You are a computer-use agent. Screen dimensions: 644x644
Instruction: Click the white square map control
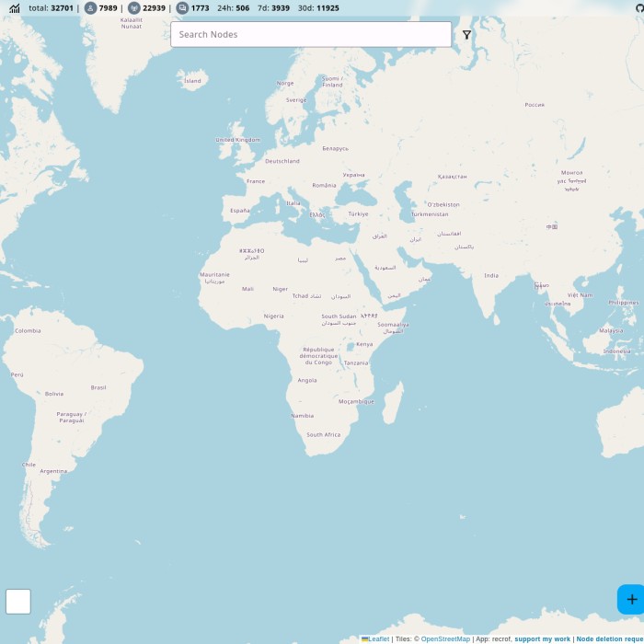coord(18,602)
